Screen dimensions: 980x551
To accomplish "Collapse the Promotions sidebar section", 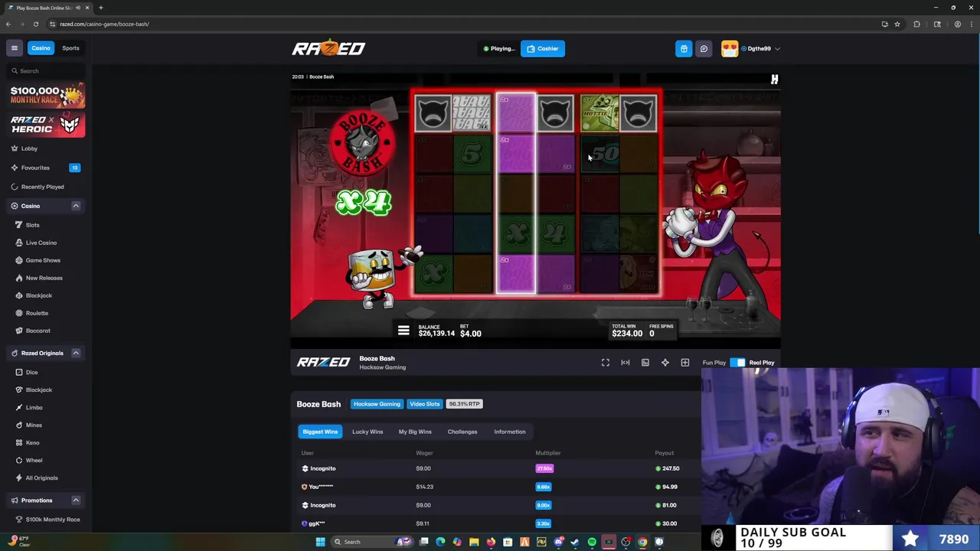I will [x=76, y=500].
